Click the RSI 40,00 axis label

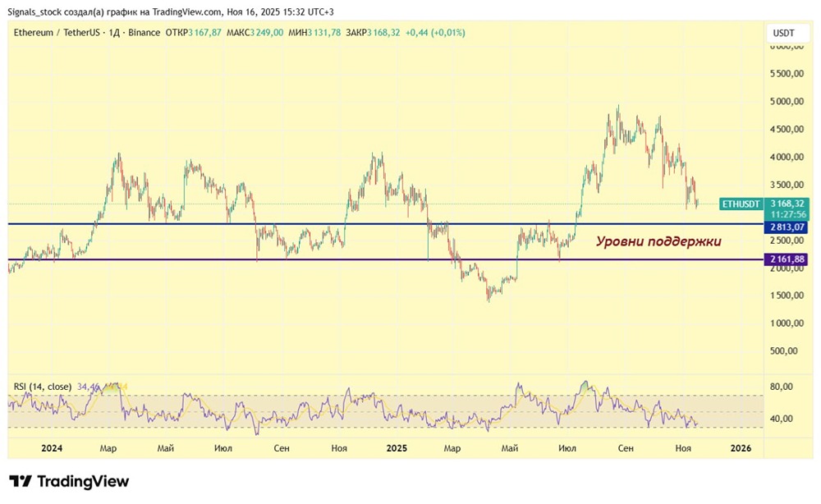tap(782, 419)
